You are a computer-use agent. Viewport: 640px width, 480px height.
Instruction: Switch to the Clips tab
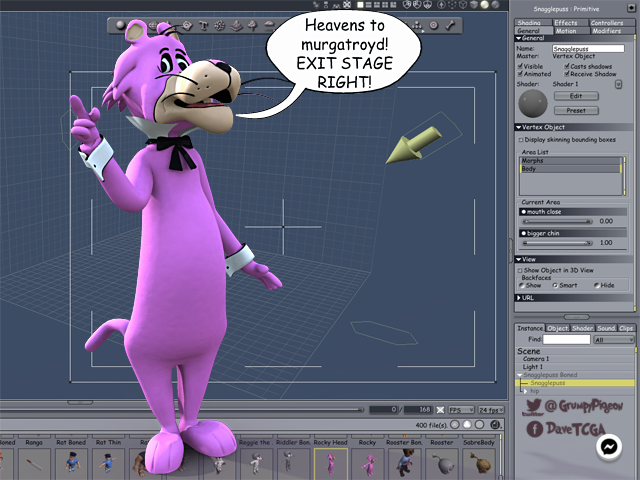pyautogui.click(x=626, y=328)
